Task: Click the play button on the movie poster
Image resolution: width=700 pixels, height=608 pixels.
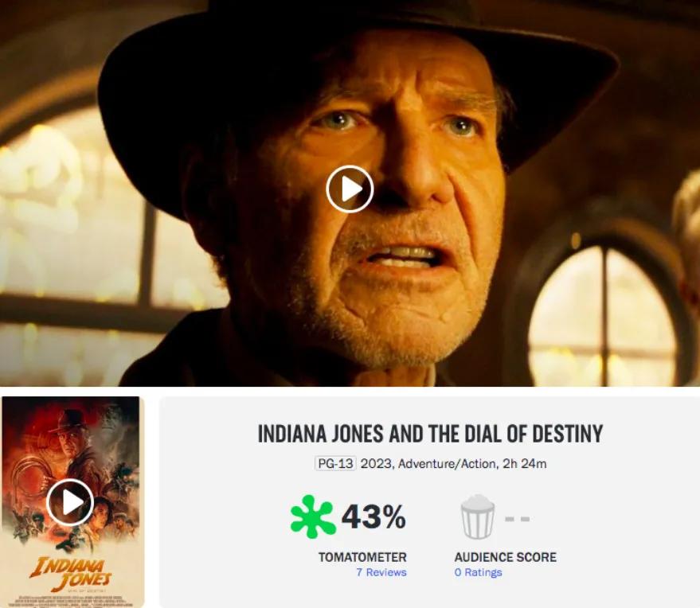Action: tap(70, 502)
